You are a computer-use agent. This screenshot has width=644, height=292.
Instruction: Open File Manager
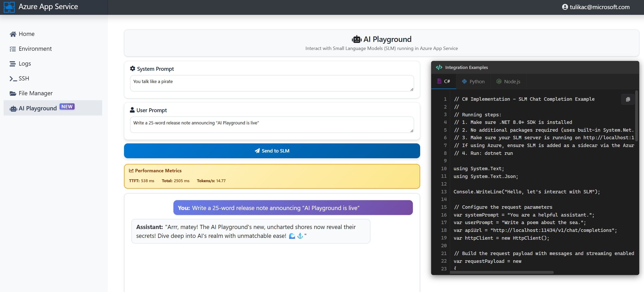tap(35, 93)
